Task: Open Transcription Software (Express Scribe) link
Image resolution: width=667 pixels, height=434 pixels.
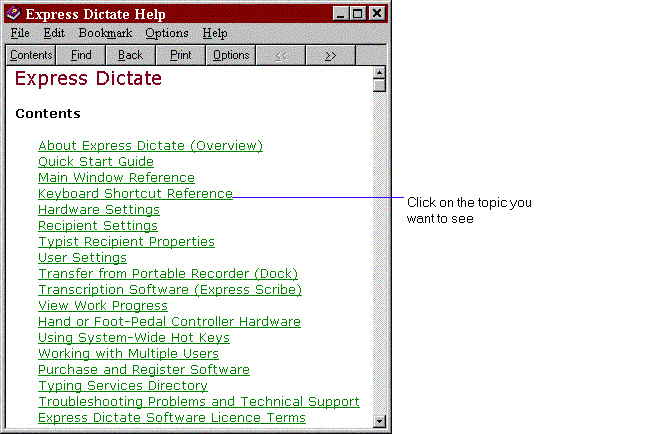Action: (x=170, y=290)
